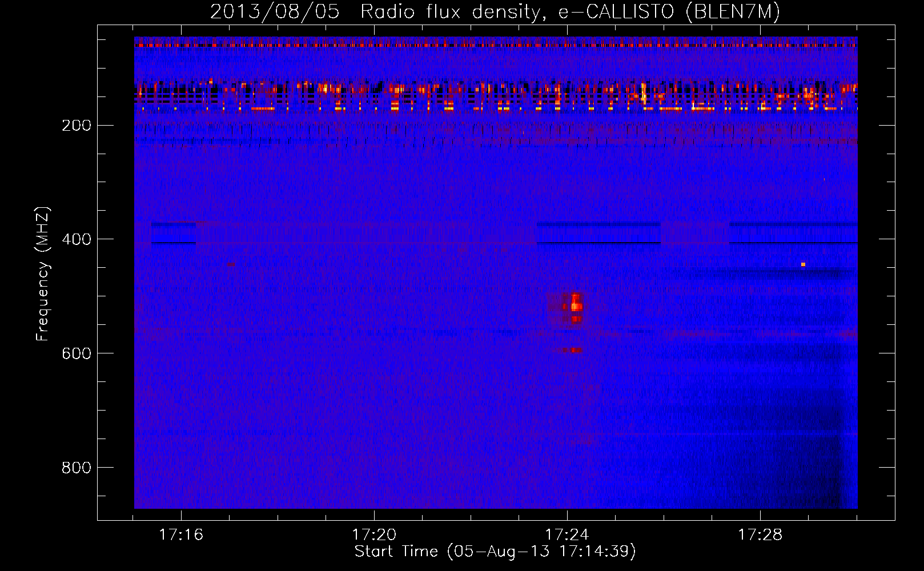This screenshot has height=571, width=924.
Task: Click the plot title mentioning e-CALLISTO (BLEN7M)
Action: (x=495, y=12)
